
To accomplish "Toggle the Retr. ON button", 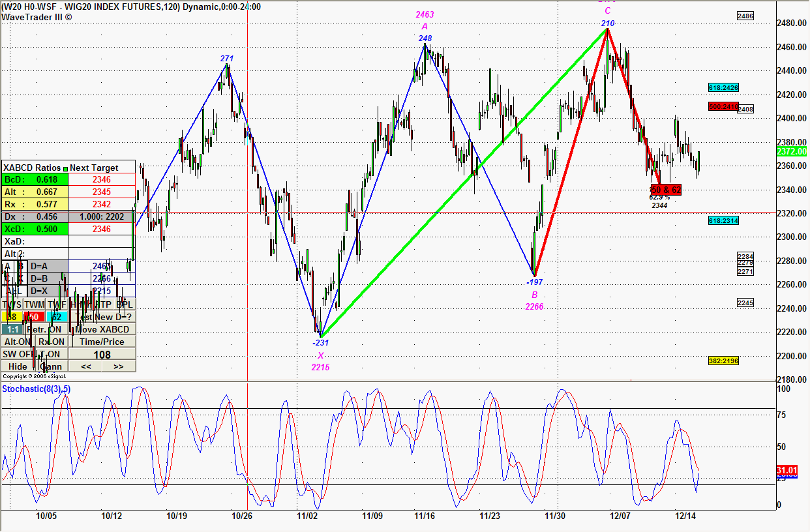I will click(48, 329).
